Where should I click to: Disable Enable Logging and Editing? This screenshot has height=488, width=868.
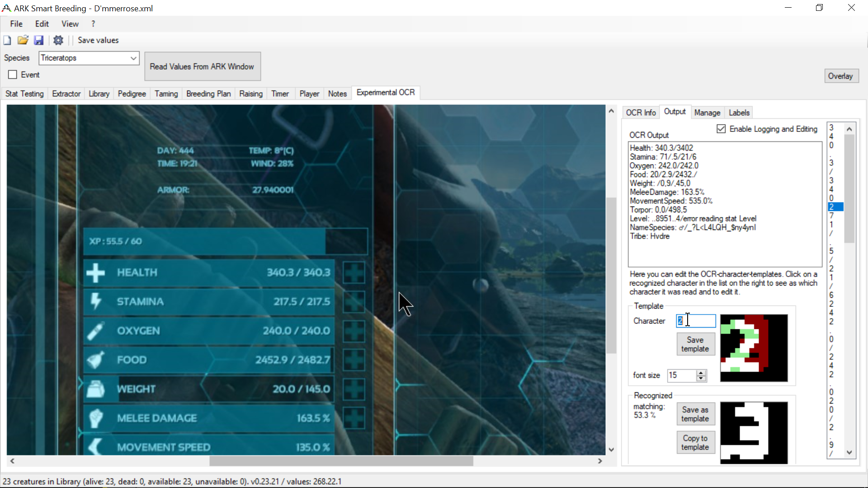tap(721, 129)
